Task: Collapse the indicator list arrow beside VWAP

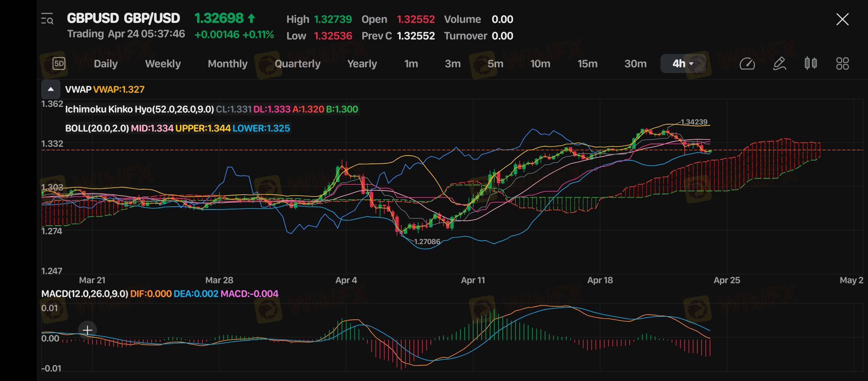Action: tap(51, 89)
